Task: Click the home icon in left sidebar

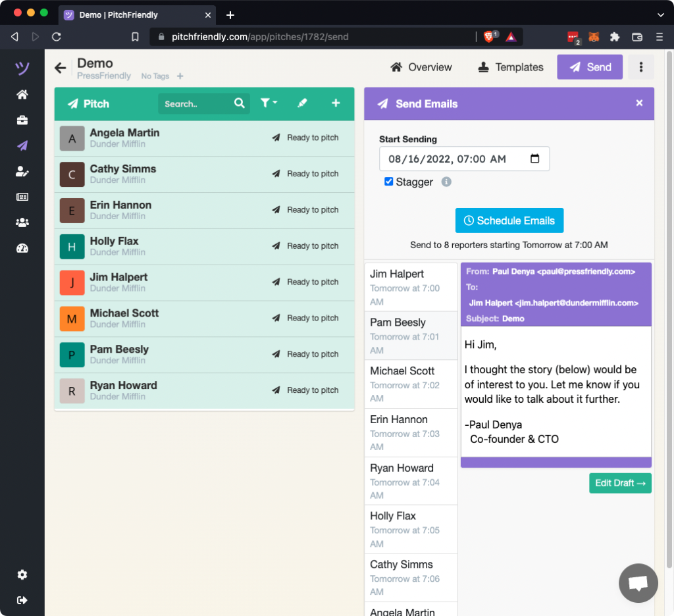Action: click(x=22, y=95)
